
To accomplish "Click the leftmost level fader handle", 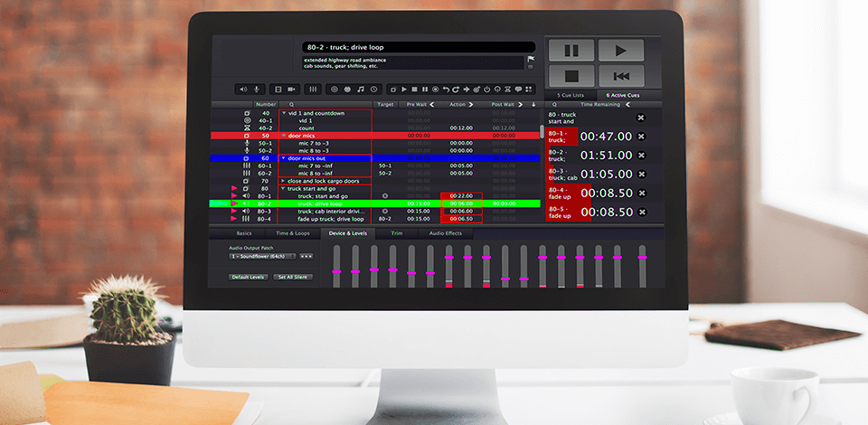I will [336, 271].
